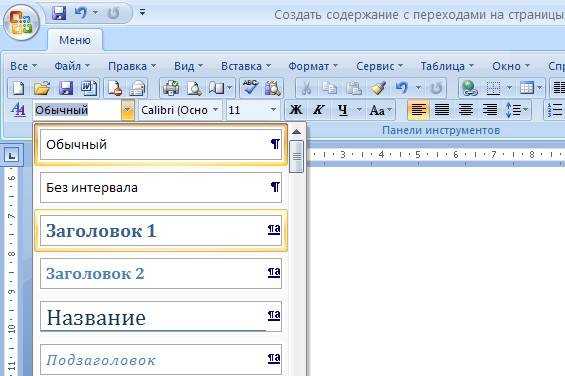565x376 pixels.
Task: Activate the format painter brush
Action: [378, 88]
